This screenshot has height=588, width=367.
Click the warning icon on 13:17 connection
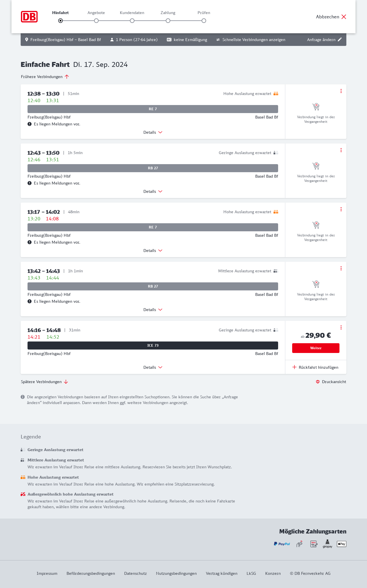[x=30, y=242]
